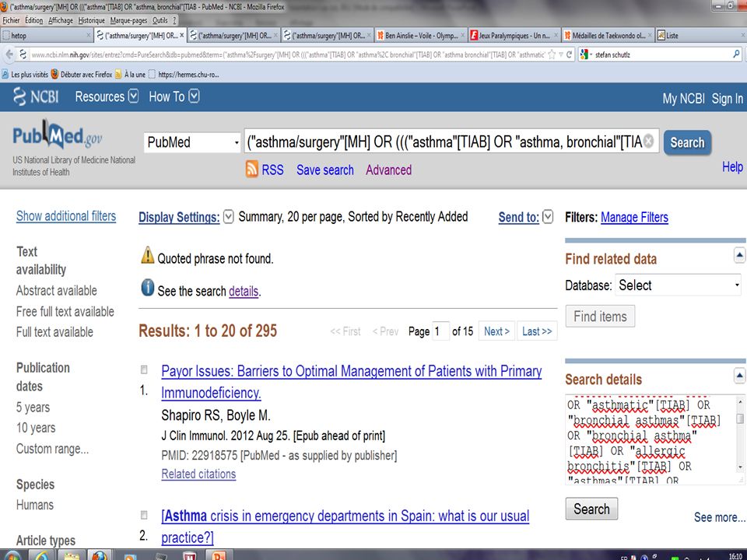The image size is (747, 560).
Task: Open the Édition menu
Action: point(33,20)
